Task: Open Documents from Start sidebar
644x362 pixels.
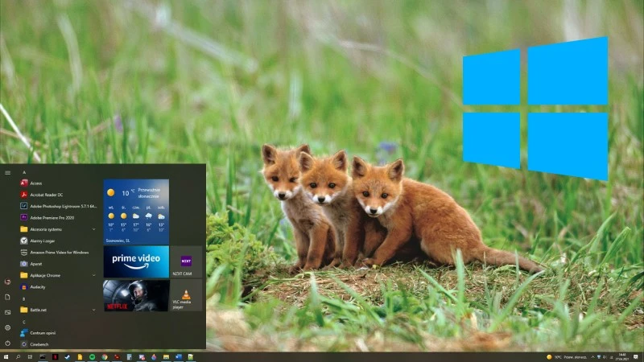Action: pos(7,297)
